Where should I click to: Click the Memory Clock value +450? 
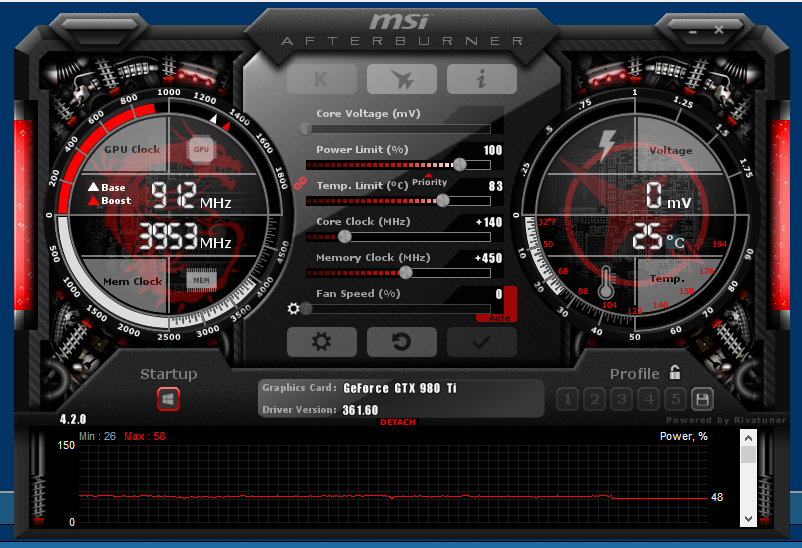coord(488,258)
